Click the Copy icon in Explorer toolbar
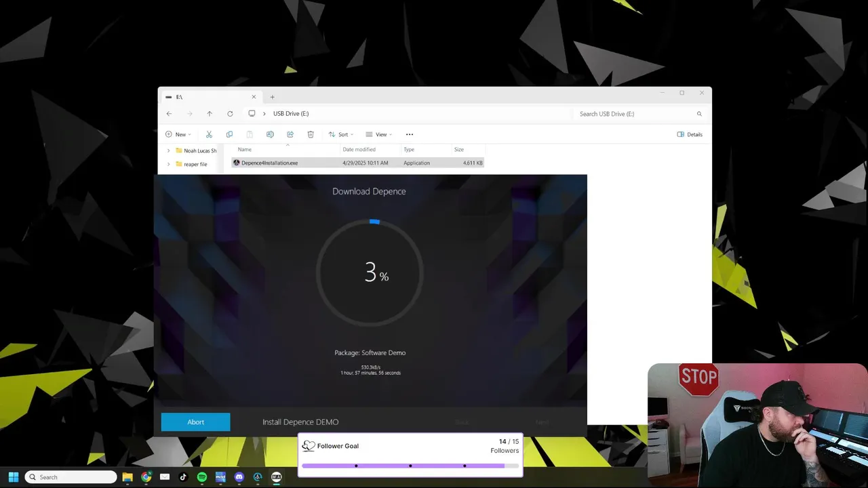The width and height of the screenshot is (868, 488). (229, 134)
